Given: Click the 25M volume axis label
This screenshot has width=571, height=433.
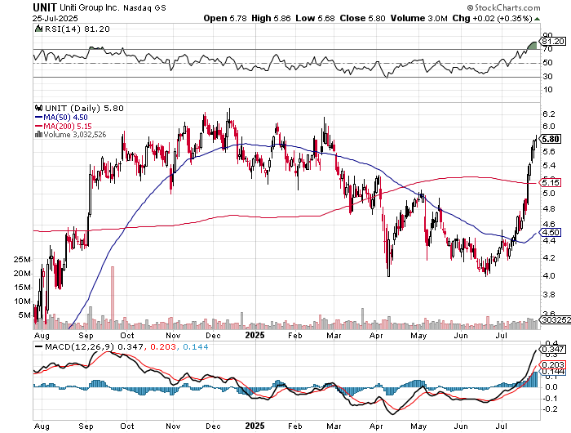Looking at the screenshot, I should click(x=22, y=260).
